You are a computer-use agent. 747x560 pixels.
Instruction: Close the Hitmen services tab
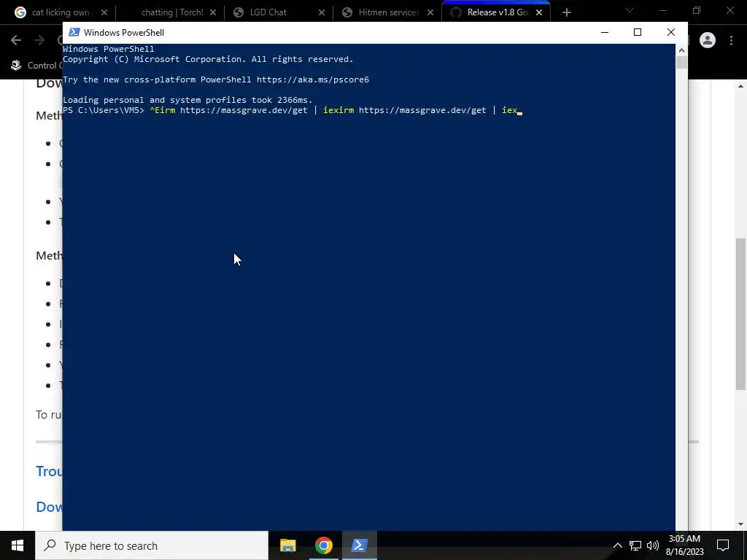(x=430, y=12)
